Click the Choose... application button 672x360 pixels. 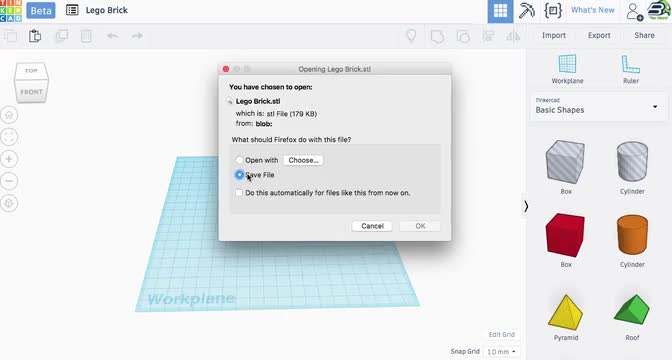[x=303, y=160]
